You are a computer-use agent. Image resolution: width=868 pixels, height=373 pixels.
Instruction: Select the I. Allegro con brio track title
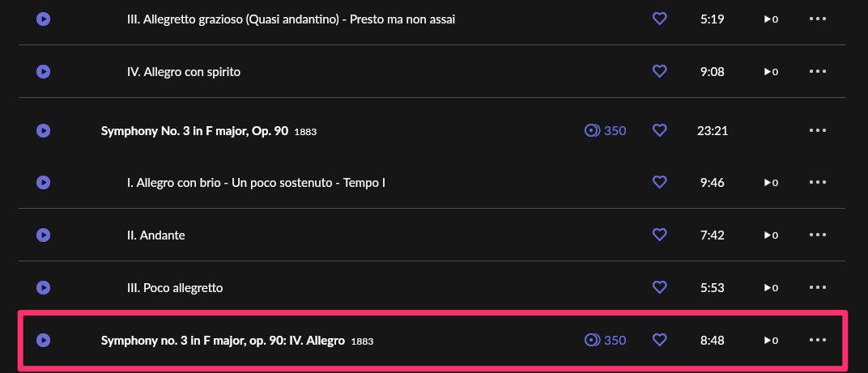(256, 183)
